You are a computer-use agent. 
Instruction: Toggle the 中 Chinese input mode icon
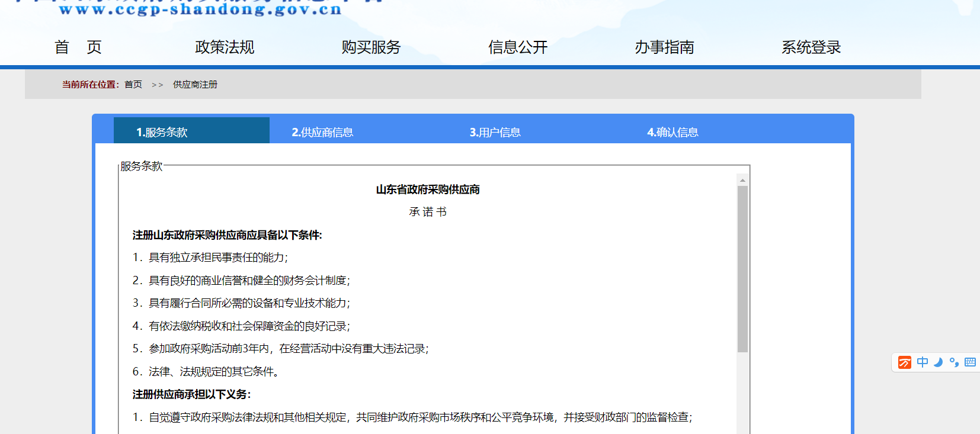coord(923,362)
